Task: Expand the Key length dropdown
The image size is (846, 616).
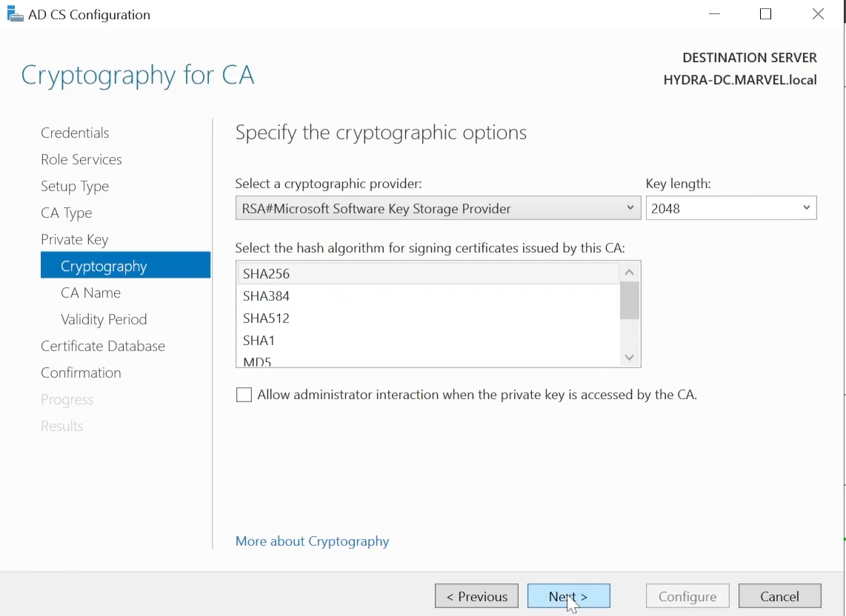Action: click(x=731, y=208)
